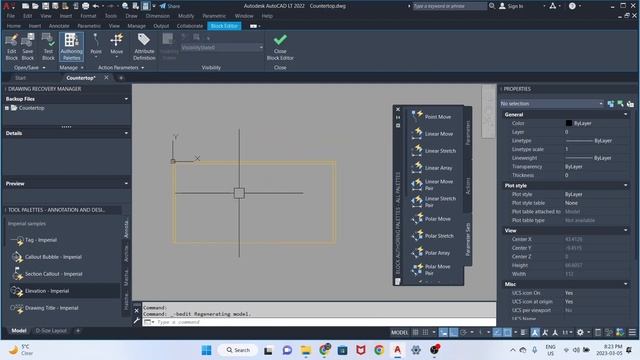Insert Section Callout - Imperial tool
Viewport: 640px width, 360px height.
pos(47,274)
